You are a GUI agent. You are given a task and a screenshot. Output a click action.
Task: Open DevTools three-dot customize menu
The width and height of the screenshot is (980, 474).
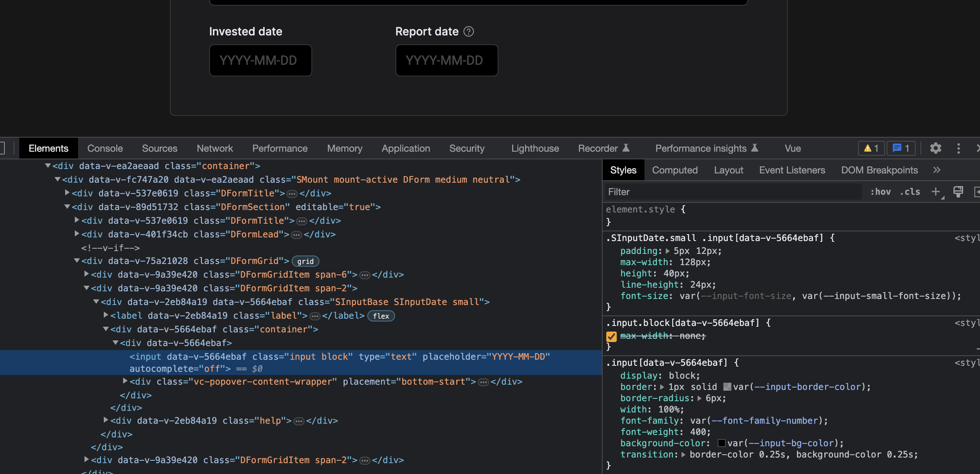(x=959, y=148)
